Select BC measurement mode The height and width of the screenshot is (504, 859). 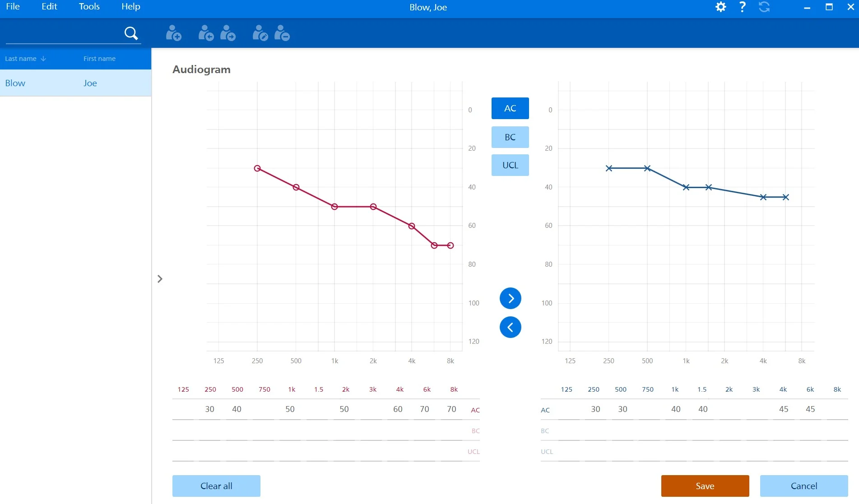(510, 137)
